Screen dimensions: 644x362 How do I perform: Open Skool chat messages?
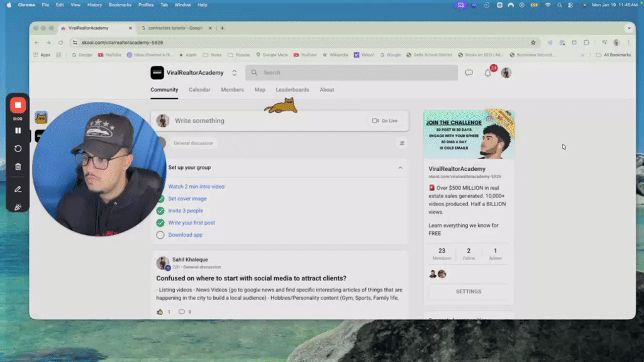pyautogui.click(x=469, y=72)
